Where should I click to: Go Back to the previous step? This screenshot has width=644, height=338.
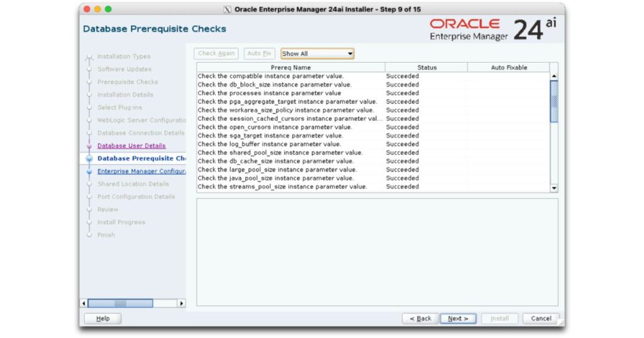click(x=421, y=319)
